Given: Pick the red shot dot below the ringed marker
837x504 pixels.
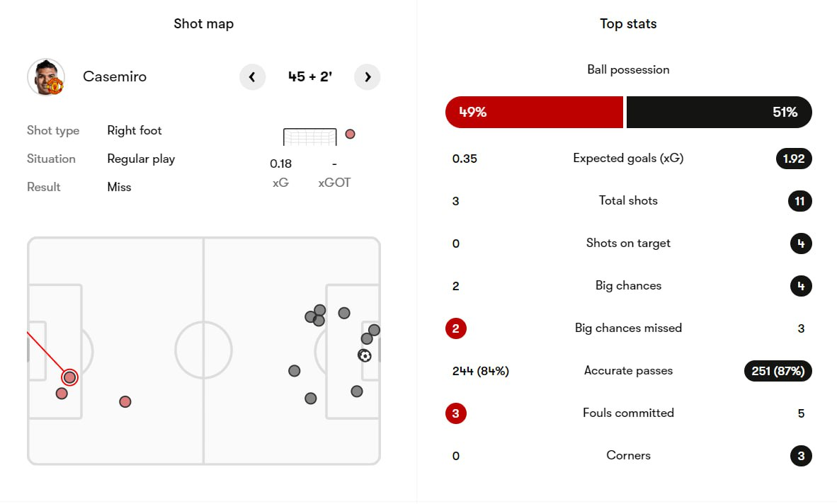Looking at the screenshot, I should [62, 394].
